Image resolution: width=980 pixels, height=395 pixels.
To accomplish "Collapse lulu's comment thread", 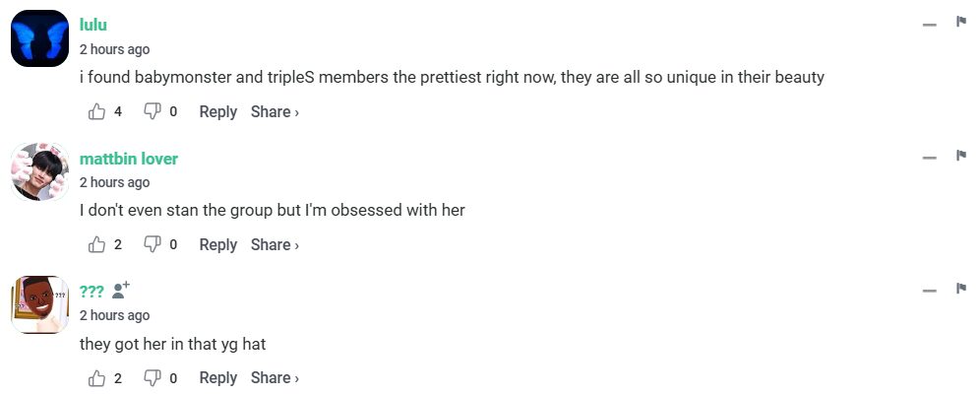I will click(x=929, y=25).
